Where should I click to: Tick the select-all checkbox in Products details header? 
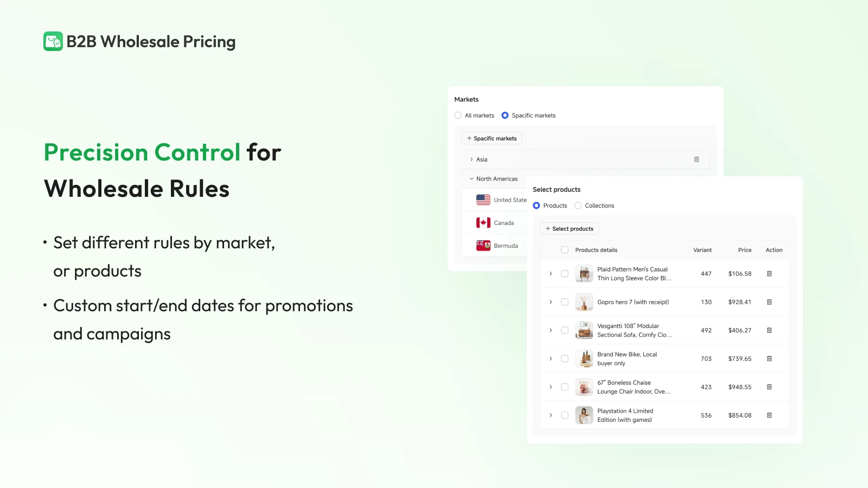(565, 250)
